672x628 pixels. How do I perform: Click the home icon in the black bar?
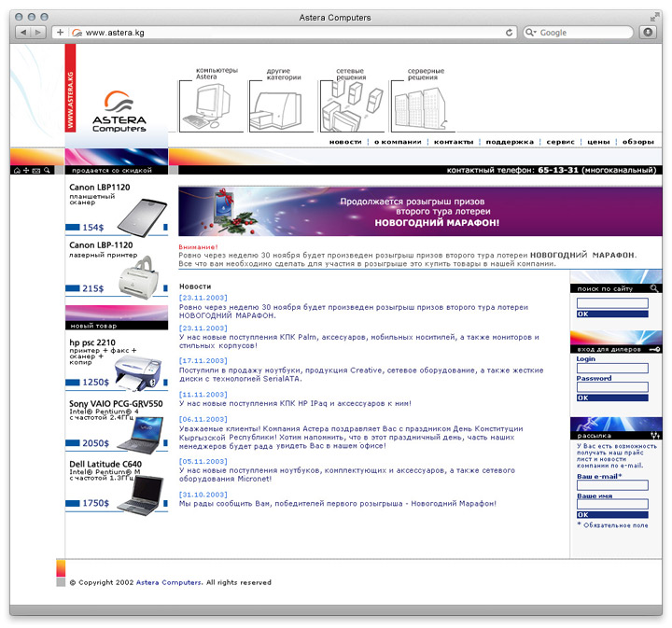coord(17,171)
